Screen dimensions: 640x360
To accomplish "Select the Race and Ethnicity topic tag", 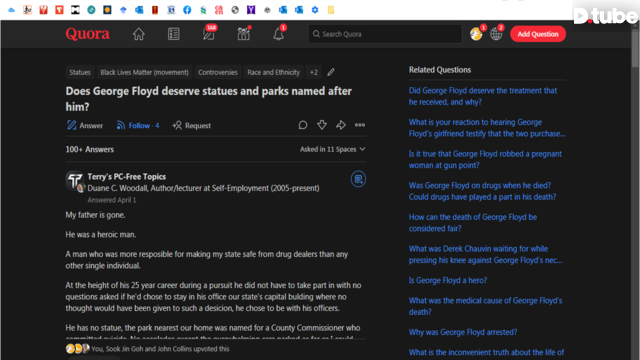I will pyautogui.click(x=273, y=72).
